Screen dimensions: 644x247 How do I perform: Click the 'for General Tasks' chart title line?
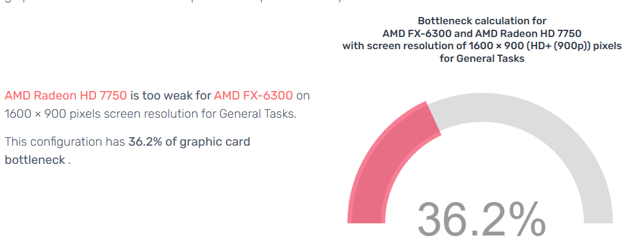click(482, 59)
